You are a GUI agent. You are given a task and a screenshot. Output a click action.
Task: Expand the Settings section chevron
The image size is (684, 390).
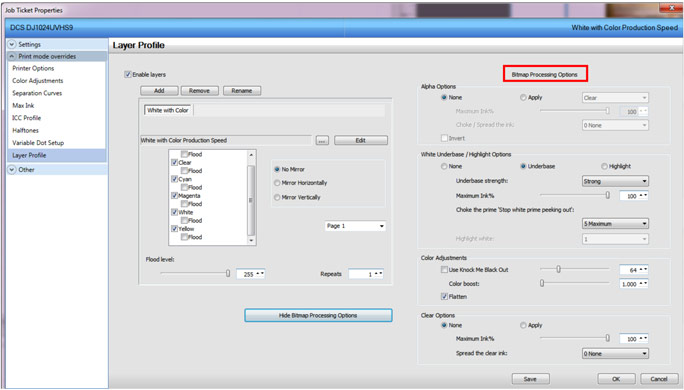[x=12, y=44]
